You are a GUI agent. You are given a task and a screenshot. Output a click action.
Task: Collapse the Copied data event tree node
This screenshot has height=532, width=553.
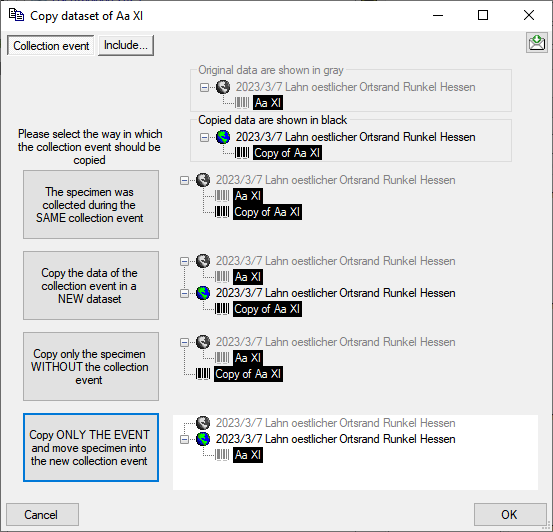coord(204,138)
